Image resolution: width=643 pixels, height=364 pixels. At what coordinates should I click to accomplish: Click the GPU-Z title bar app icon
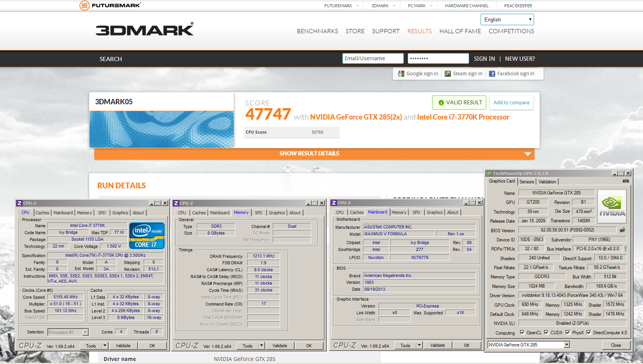489,173
